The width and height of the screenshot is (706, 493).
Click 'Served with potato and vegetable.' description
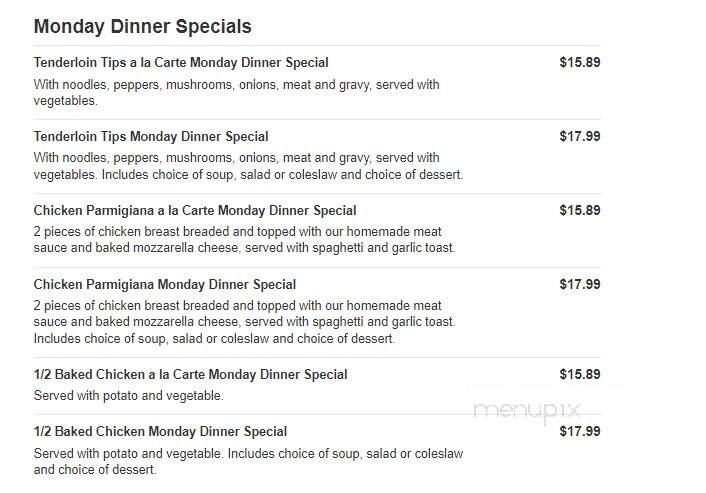pyautogui.click(x=128, y=396)
